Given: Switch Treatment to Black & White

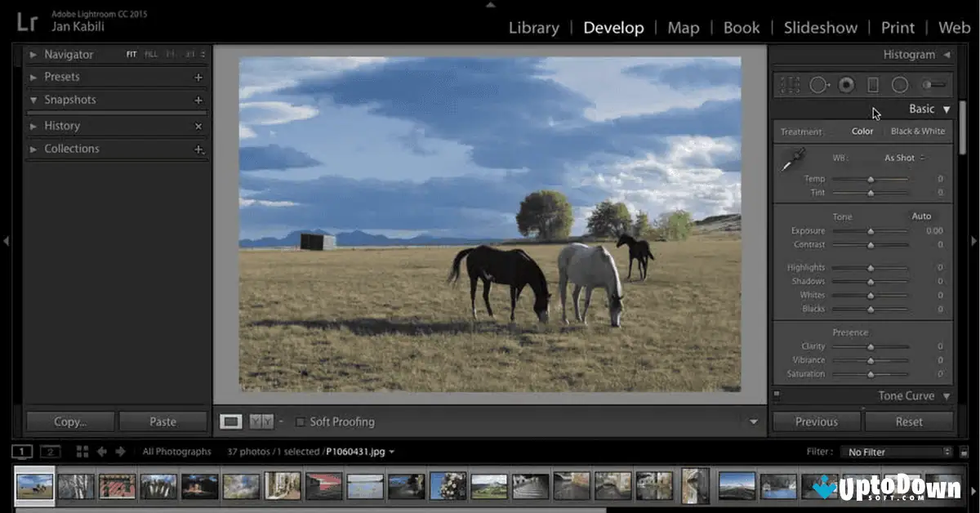Looking at the screenshot, I should pyautogui.click(x=918, y=131).
